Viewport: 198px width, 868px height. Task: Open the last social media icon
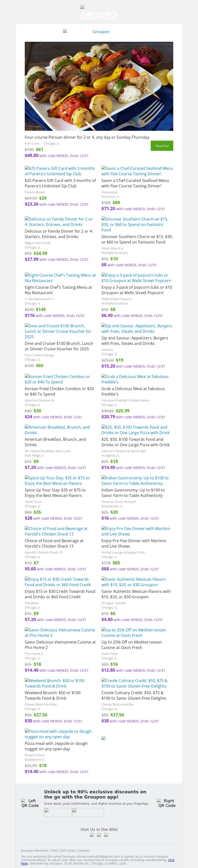coord(106,835)
